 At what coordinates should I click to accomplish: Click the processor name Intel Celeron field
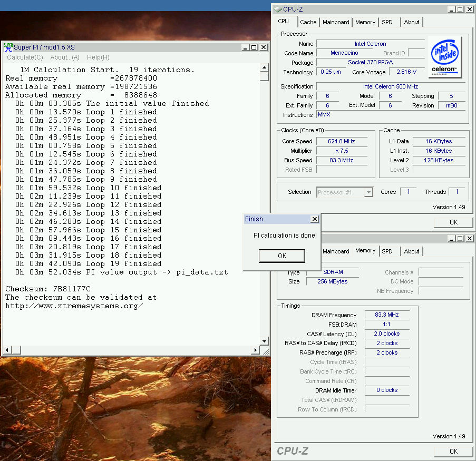[371, 44]
